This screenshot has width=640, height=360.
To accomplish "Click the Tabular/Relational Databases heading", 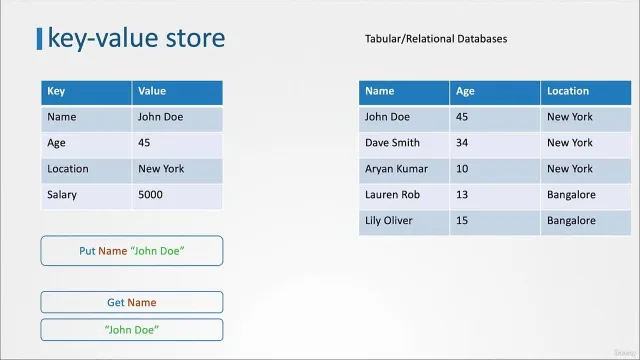I will [436, 39].
